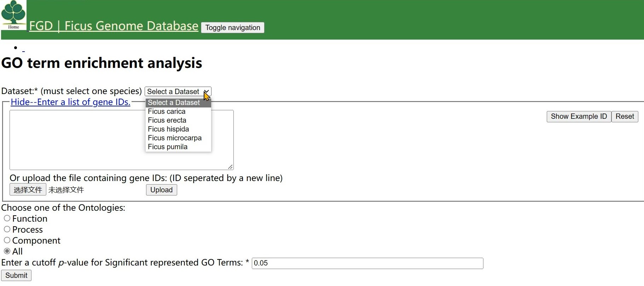644x286 pixels.
Task: Open the FGD Ficus Genome Database link
Action: pyautogui.click(x=114, y=26)
